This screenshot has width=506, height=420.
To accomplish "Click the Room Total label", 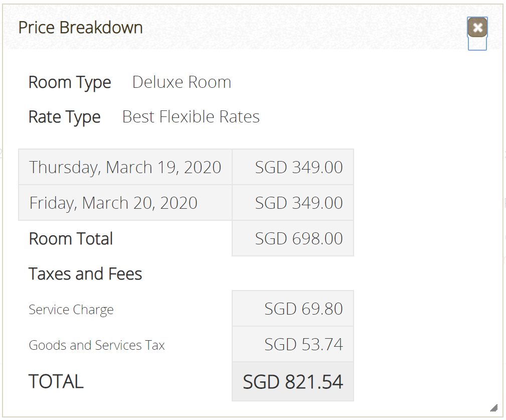I will [71, 239].
